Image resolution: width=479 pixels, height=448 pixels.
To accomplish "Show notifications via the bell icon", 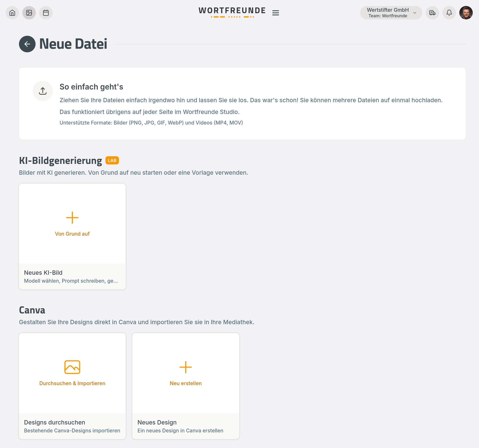I will (x=449, y=13).
